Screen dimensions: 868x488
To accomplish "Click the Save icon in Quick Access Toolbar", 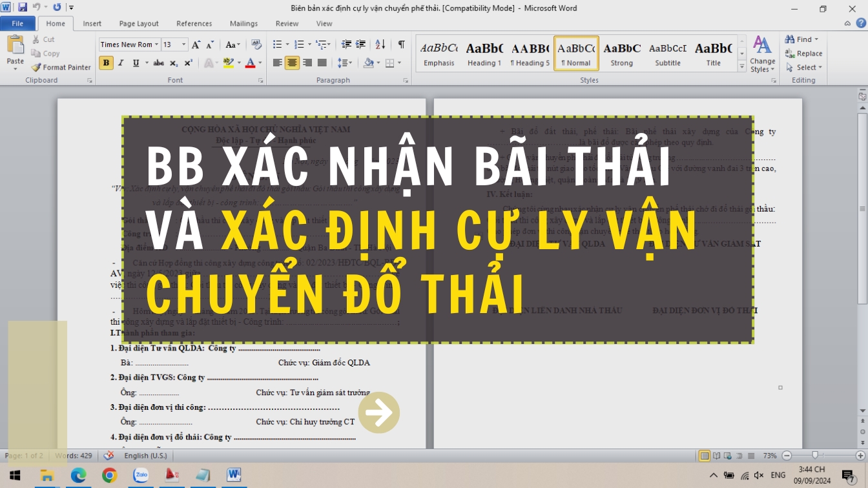I will [23, 7].
